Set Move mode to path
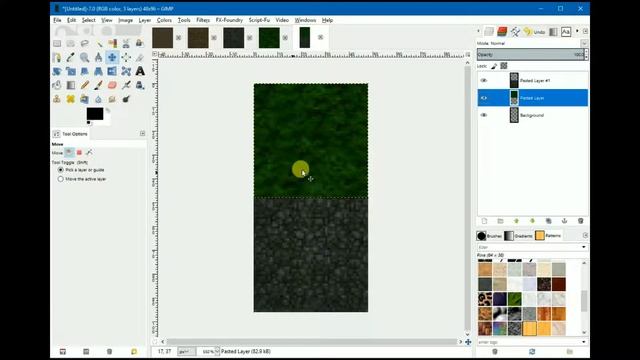The image size is (640, 360). pos(89,153)
